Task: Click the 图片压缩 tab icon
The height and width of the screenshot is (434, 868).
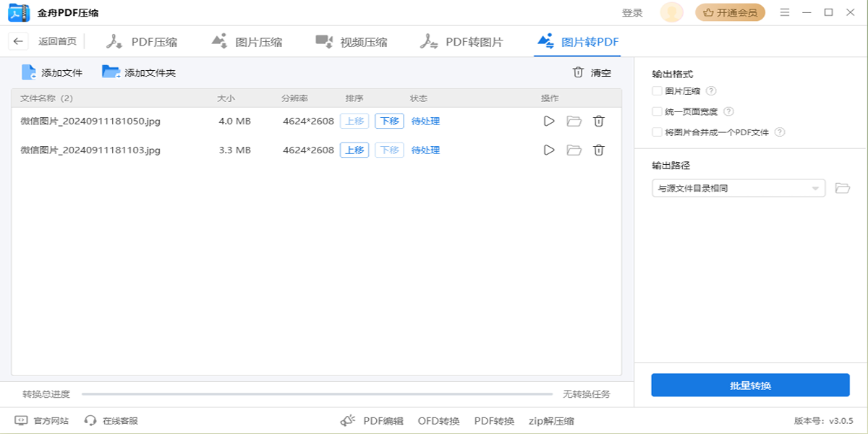Action: (x=219, y=41)
